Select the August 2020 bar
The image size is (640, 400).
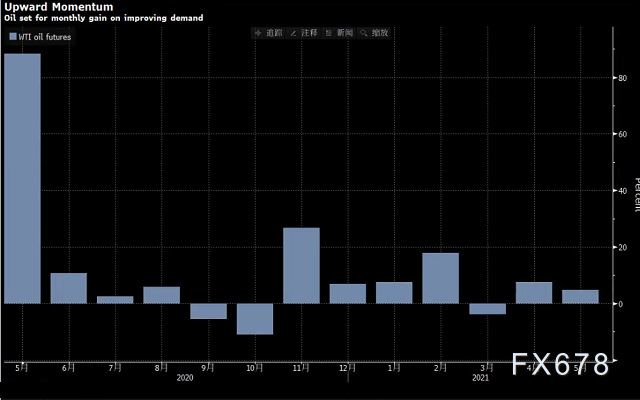point(162,295)
